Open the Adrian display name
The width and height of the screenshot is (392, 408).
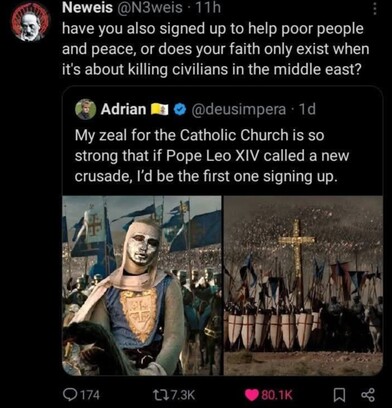click(124, 109)
